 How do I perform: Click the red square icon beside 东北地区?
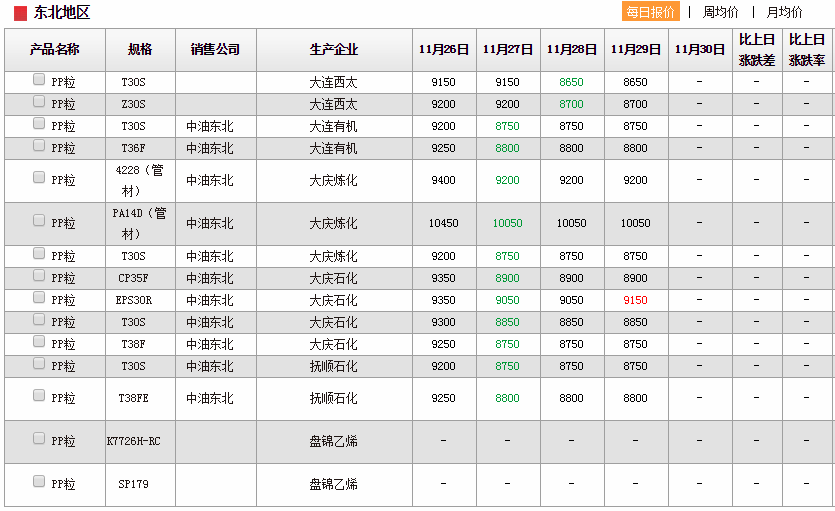point(20,13)
